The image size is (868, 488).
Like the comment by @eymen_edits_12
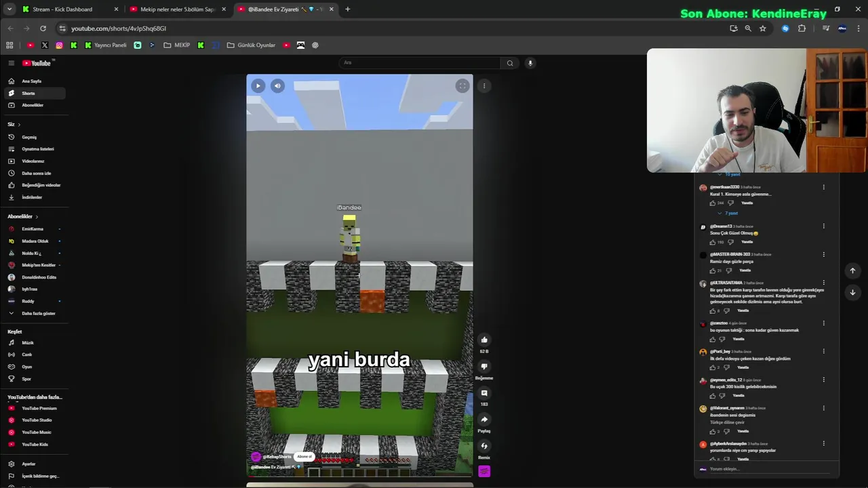coord(713,396)
